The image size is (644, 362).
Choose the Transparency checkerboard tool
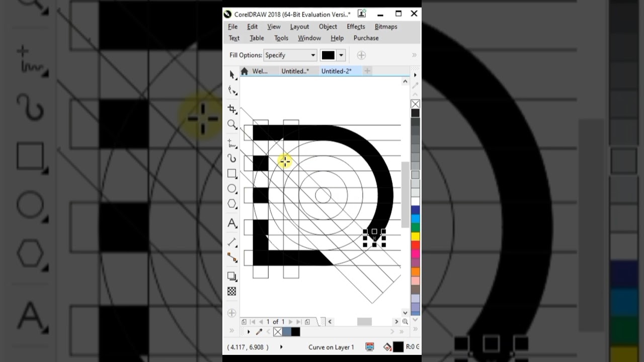(232, 291)
